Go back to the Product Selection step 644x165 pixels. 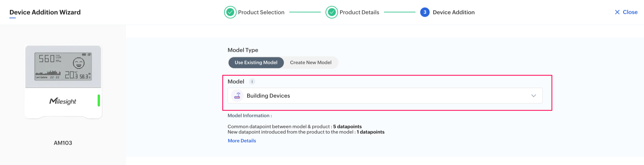pos(261,12)
